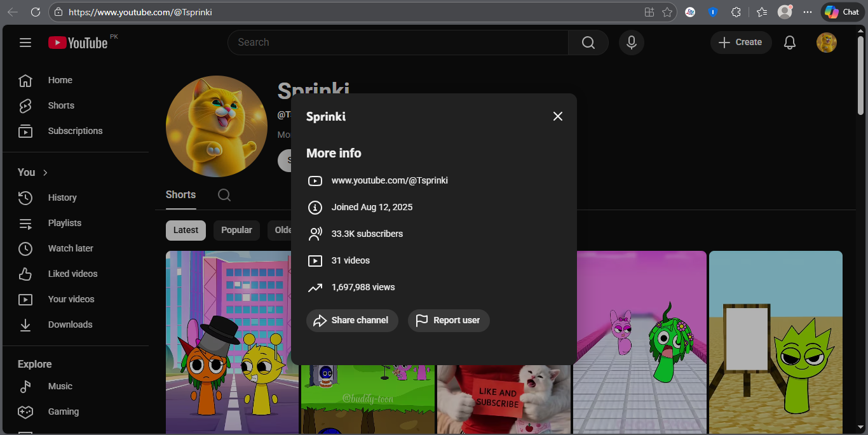The image size is (868, 435).
Task: Start a voice search with the microphone
Action: click(631, 42)
